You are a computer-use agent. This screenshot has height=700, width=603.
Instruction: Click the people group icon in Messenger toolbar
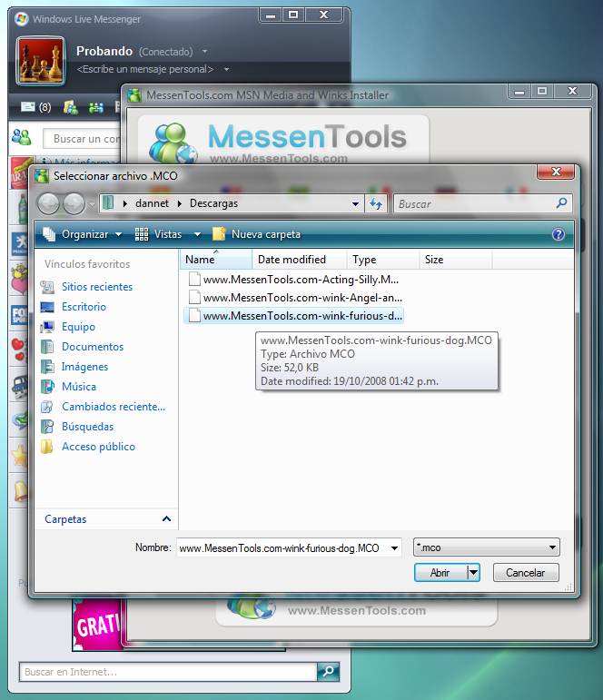tap(96, 107)
